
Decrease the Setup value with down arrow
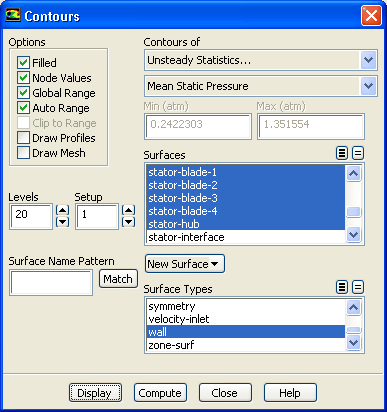128,222
